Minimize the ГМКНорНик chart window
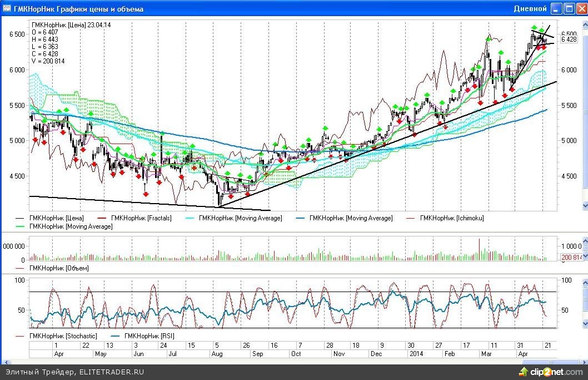Image resolution: width=588 pixels, height=380 pixels. point(556,9)
